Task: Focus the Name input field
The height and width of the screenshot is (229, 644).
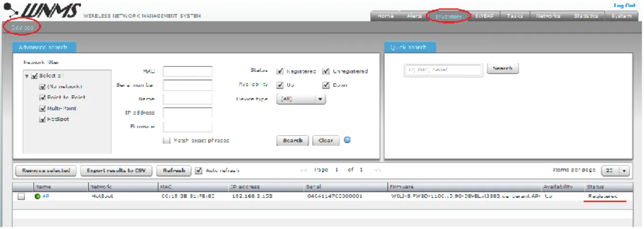Action: [x=187, y=99]
